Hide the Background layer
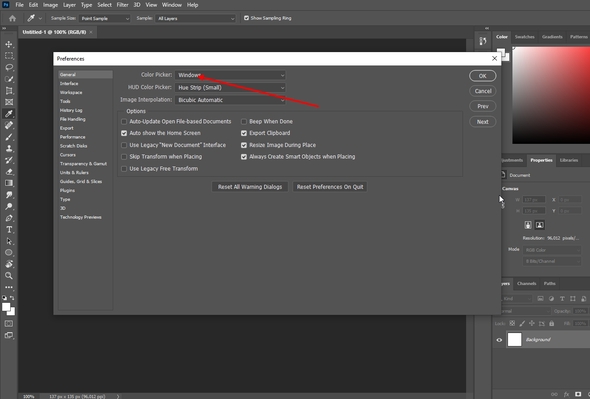Screen dimensions: 590x399 (x=499, y=340)
